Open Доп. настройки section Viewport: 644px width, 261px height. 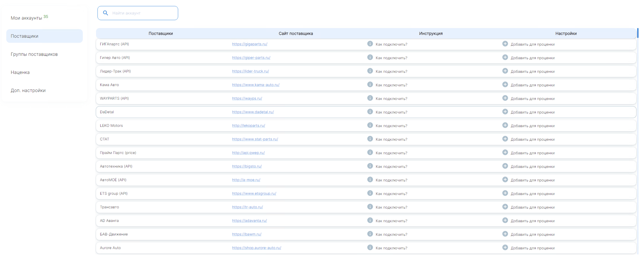(x=28, y=90)
